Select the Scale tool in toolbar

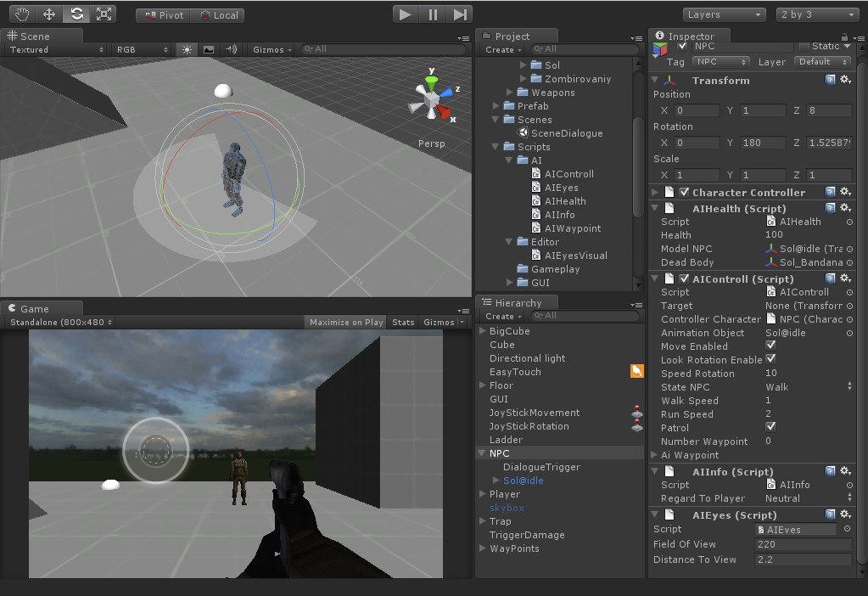click(104, 14)
